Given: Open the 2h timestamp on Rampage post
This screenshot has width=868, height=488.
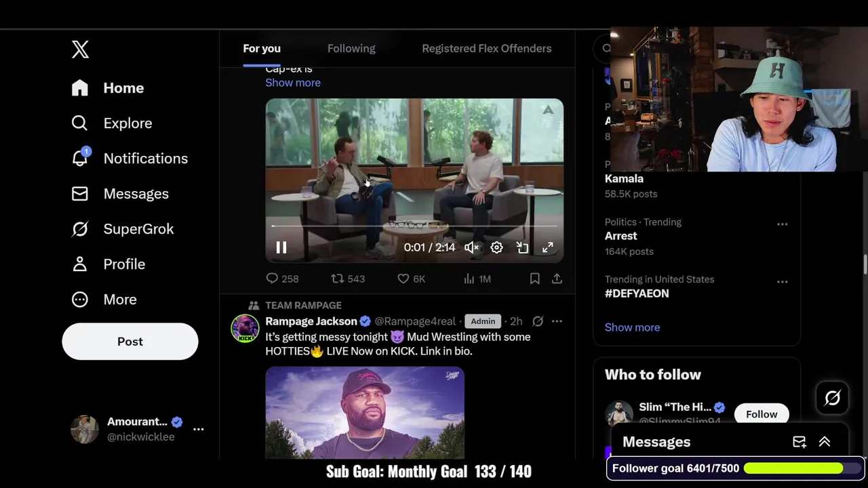Looking at the screenshot, I should 516,321.
